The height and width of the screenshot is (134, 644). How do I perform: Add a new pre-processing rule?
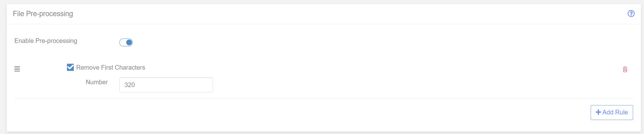(x=612, y=112)
